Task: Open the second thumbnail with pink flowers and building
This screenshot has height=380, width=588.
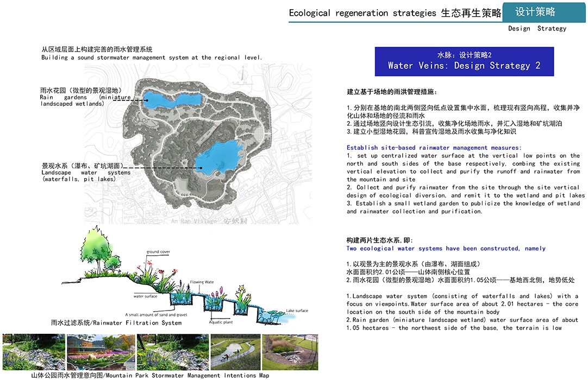Action: pyautogui.click(x=100, y=352)
